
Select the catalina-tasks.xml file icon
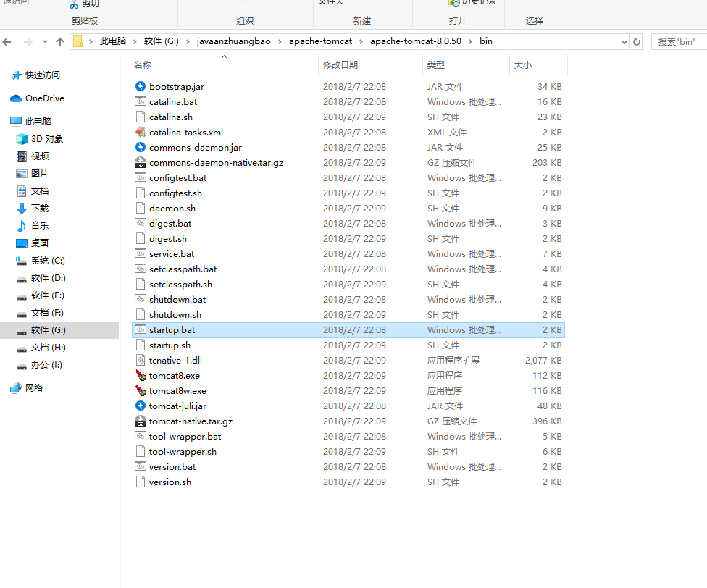point(141,133)
